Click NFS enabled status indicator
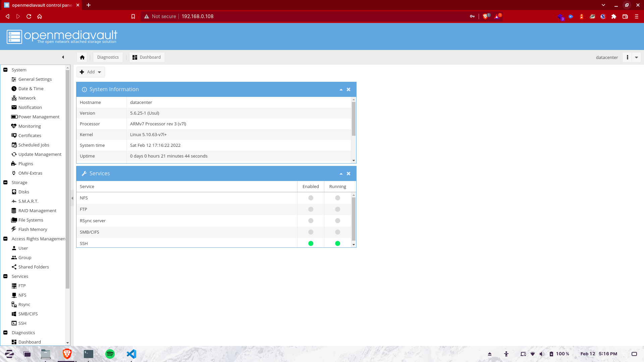Image resolution: width=644 pixels, height=362 pixels. click(x=311, y=198)
